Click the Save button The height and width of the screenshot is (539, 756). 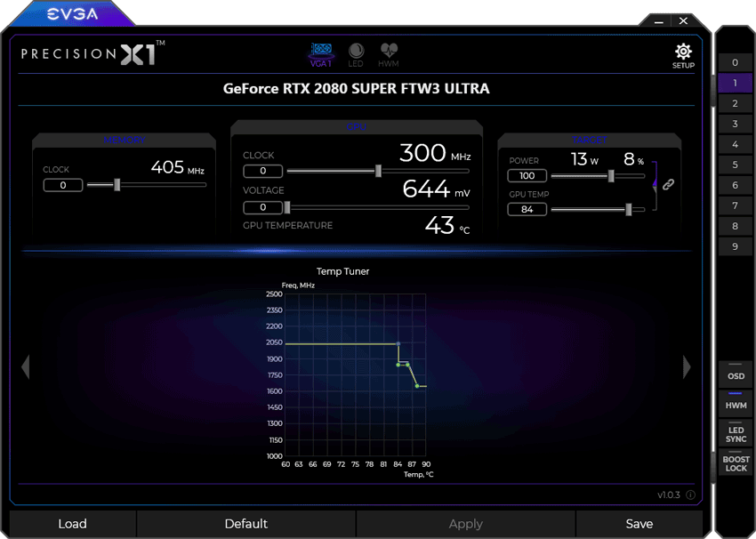(x=639, y=524)
